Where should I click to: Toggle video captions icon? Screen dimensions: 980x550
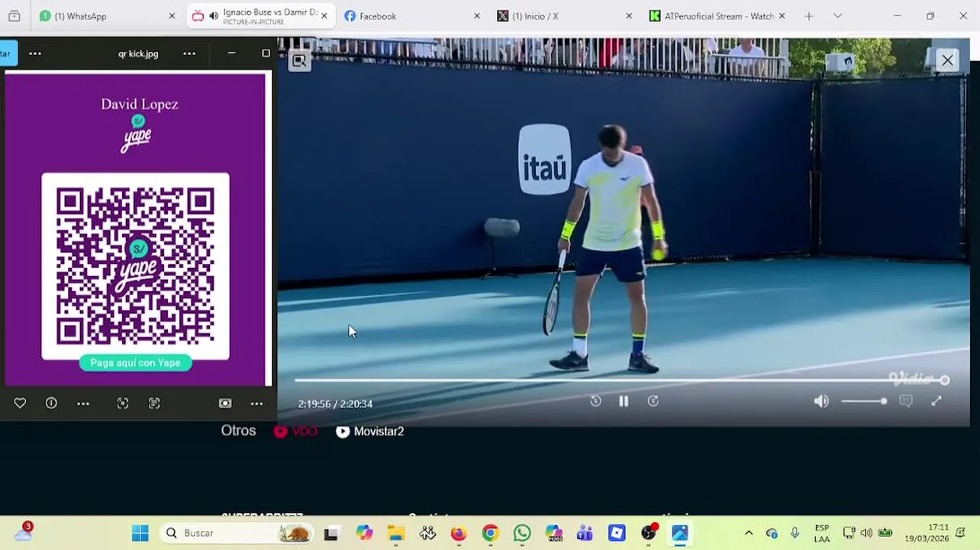coord(906,401)
